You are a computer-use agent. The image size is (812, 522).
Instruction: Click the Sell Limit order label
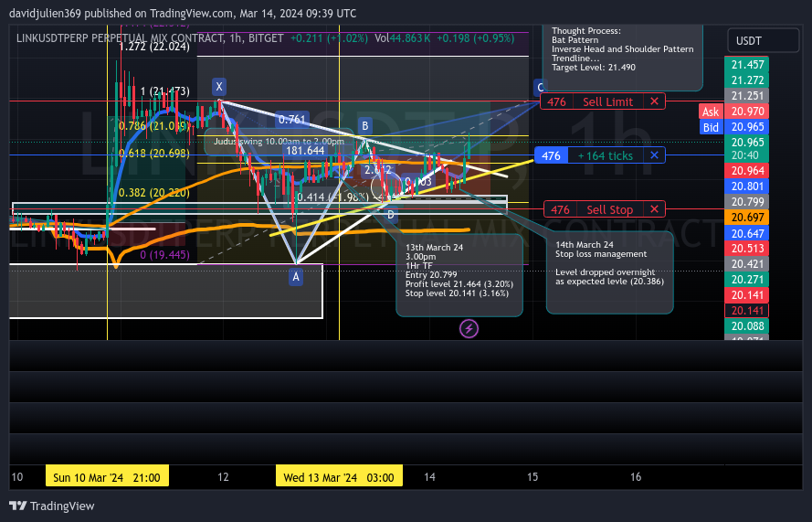point(608,101)
